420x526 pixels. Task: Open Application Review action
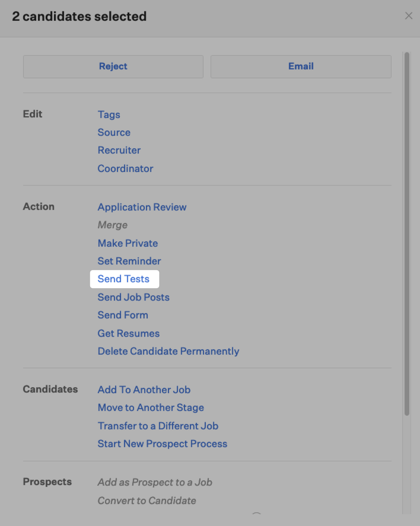[142, 207]
